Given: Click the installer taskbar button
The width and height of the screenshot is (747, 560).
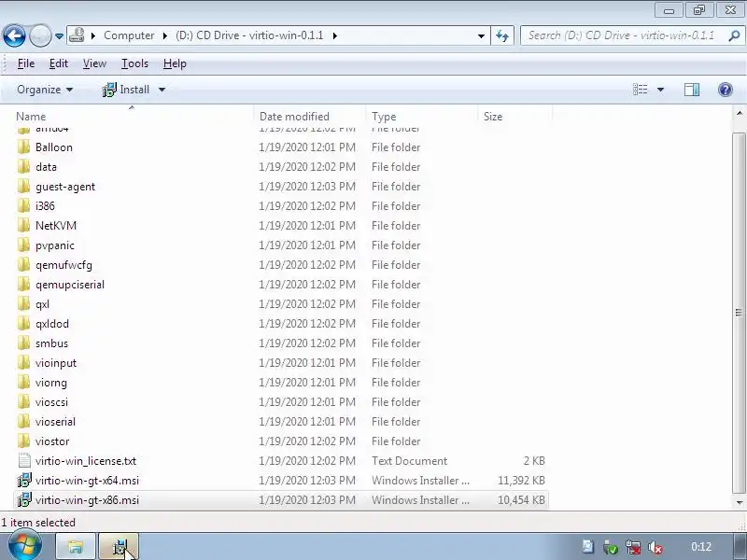Looking at the screenshot, I should [119, 547].
